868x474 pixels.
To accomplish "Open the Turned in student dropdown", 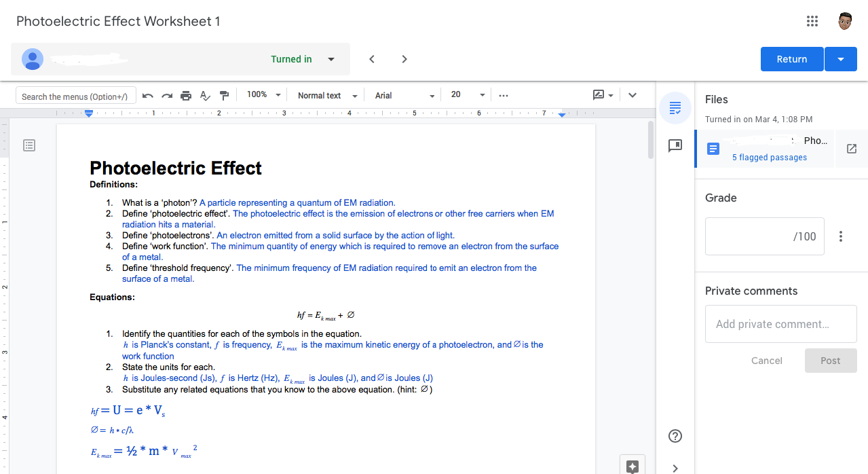I will [331, 59].
